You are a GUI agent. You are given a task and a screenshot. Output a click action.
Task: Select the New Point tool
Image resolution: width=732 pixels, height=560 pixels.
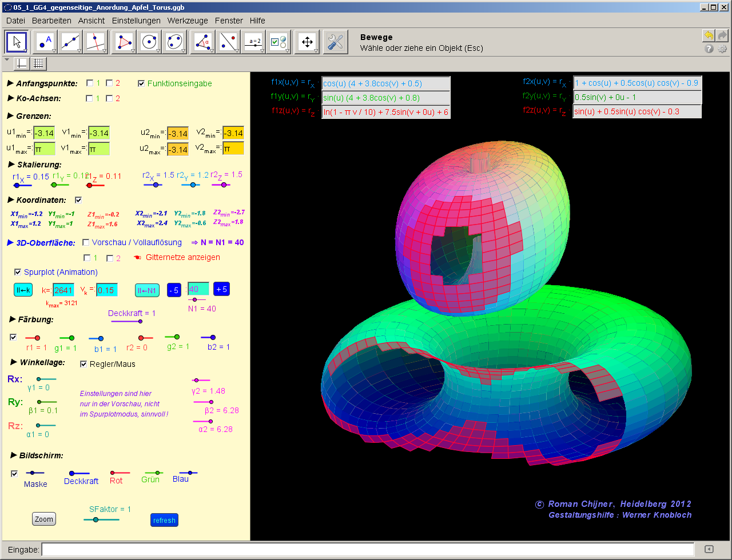[x=45, y=42]
